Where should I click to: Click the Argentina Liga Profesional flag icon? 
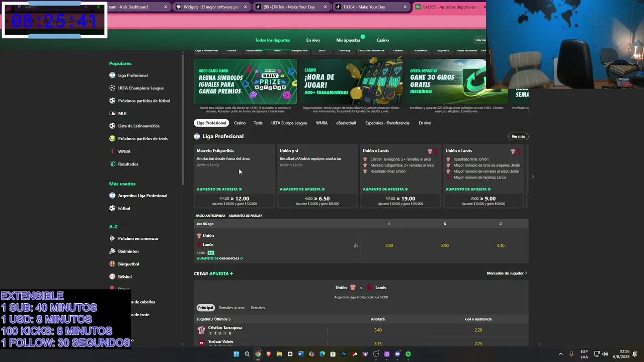112,196
